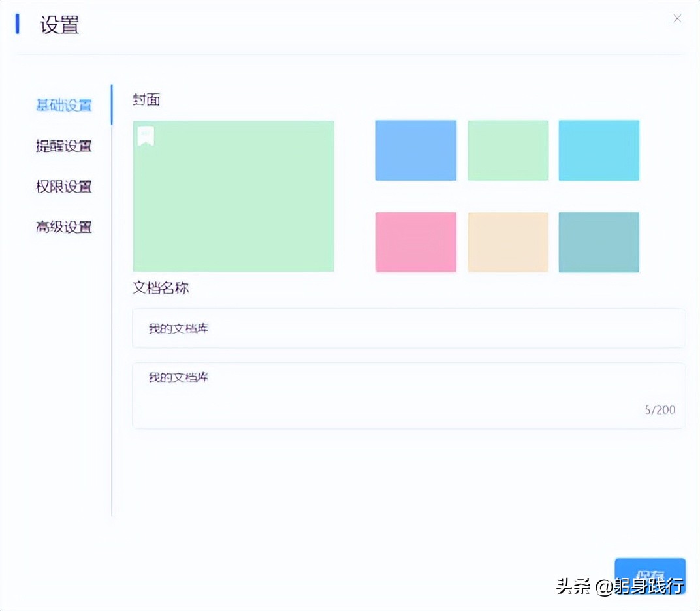Select the dark teal cover color swatch

click(x=599, y=242)
